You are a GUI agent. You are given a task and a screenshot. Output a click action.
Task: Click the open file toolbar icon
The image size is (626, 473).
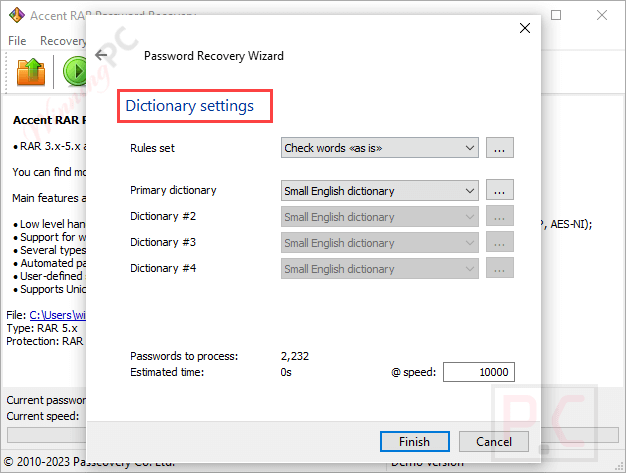[x=31, y=72]
